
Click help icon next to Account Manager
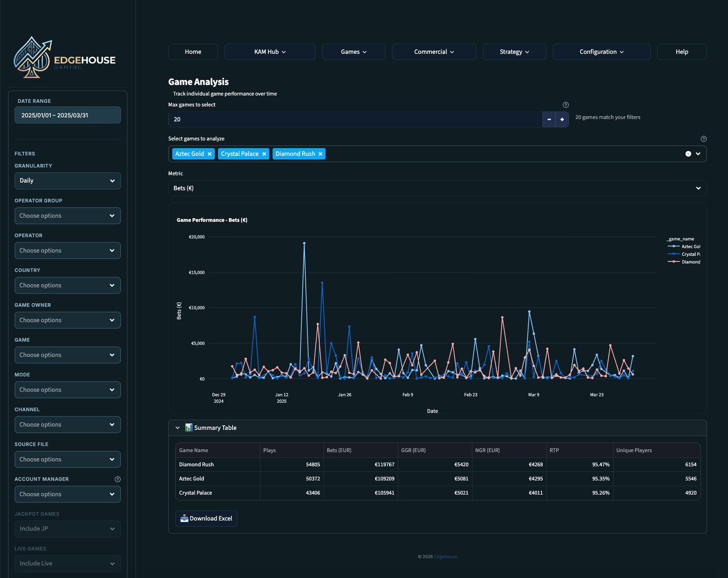[118, 479]
